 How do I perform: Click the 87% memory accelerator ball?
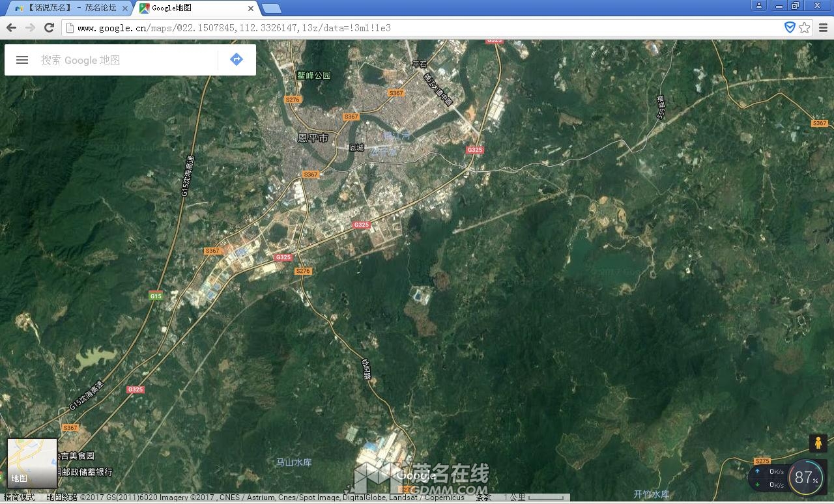tap(806, 479)
